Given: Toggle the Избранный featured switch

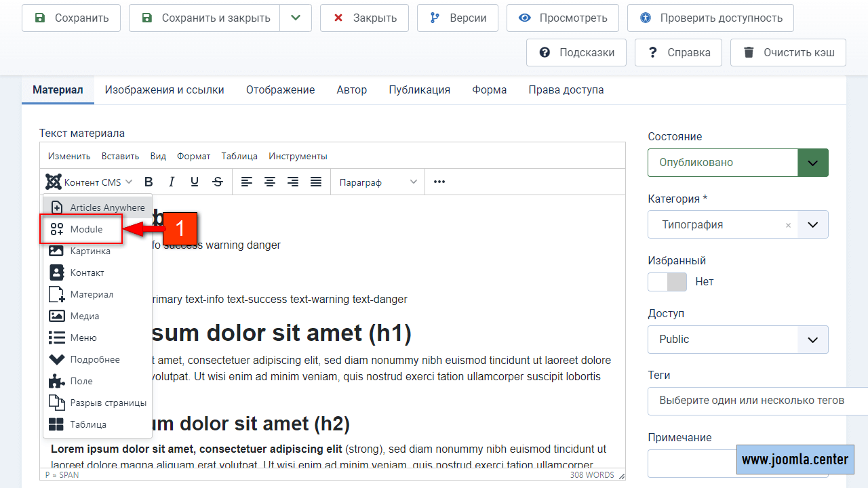Looking at the screenshot, I should click(x=667, y=282).
